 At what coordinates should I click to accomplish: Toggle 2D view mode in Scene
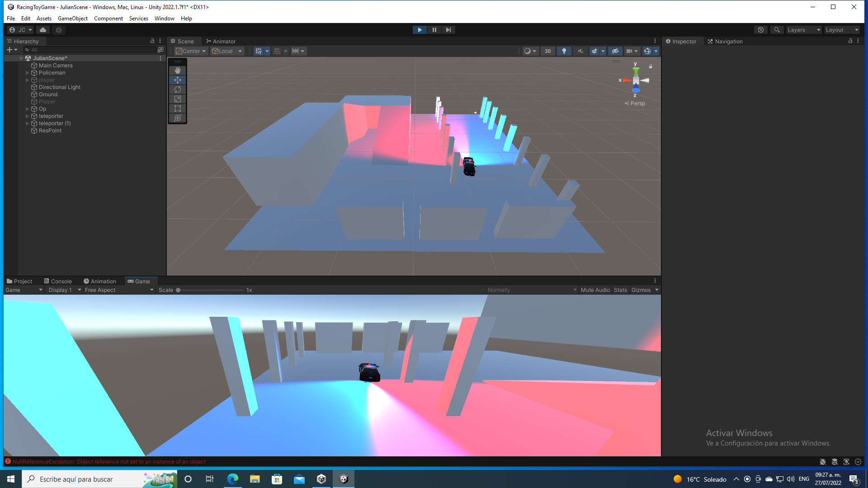click(x=548, y=51)
